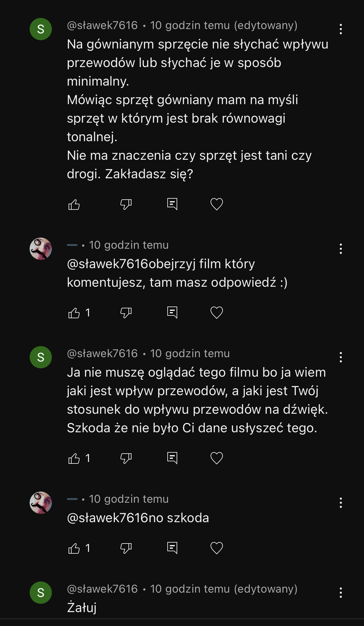Open options menu for "obejrzyj film" reply

[341, 249]
